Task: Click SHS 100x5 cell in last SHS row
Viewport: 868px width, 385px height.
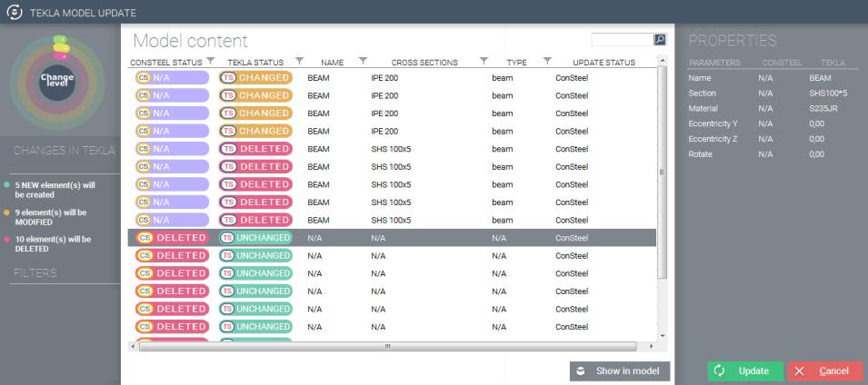Action: coord(392,220)
